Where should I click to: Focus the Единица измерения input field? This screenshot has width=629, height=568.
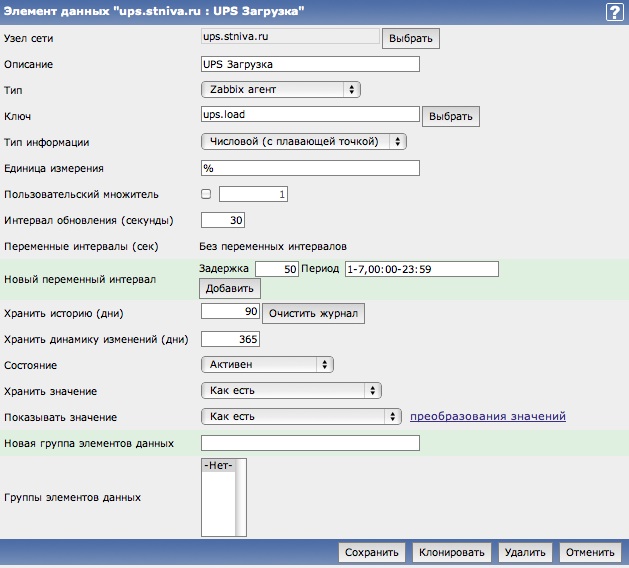click(x=310, y=168)
